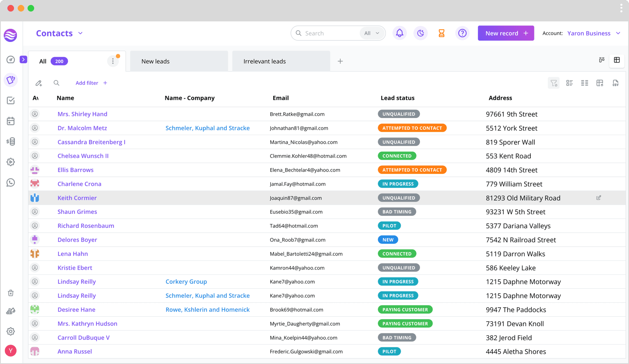Screen dimensions: 629x364
Task: Click the hourglass icon in header
Action: pyautogui.click(x=441, y=33)
